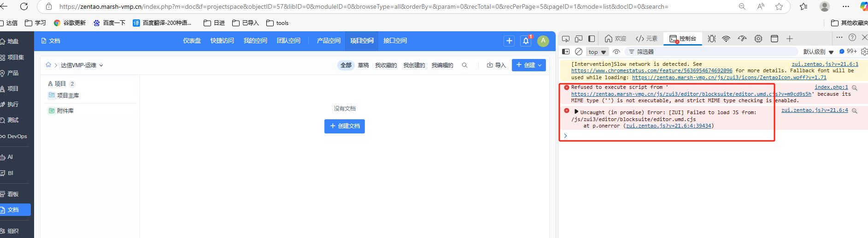Filter documents by 我创建的
Image resolution: width=868 pixels, height=238 pixels.
pyautogui.click(x=414, y=65)
